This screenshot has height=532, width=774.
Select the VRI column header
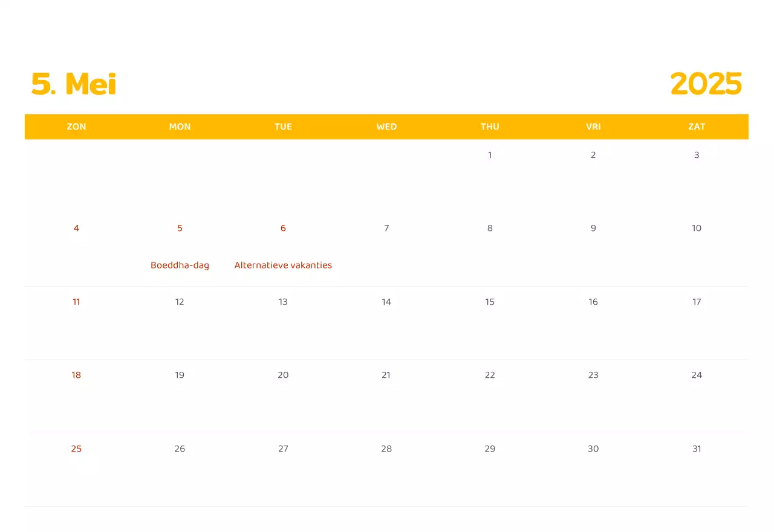(593, 126)
